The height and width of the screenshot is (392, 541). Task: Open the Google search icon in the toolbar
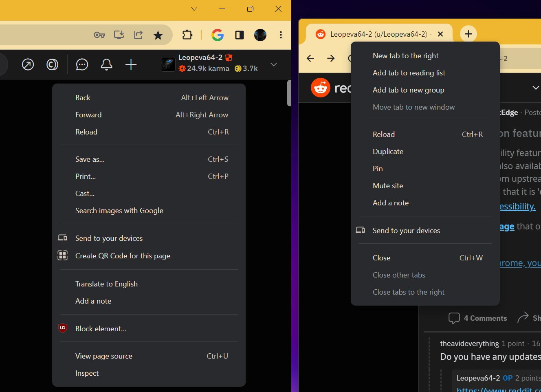click(218, 35)
